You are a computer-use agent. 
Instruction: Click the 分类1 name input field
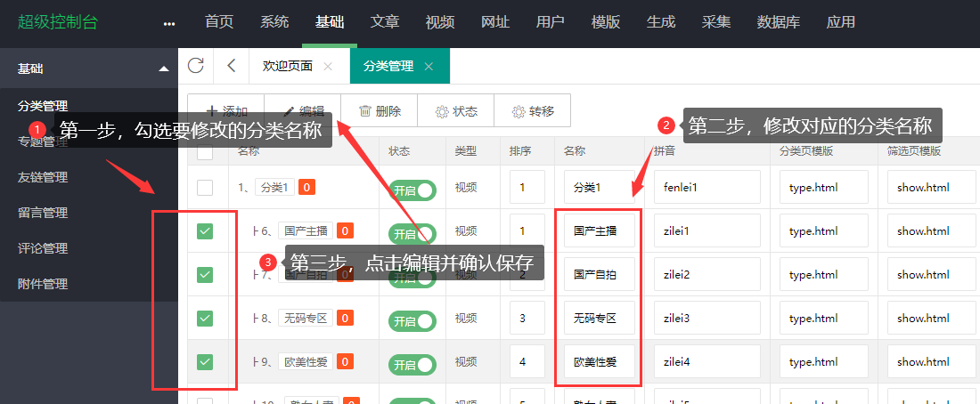tap(600, 188)
